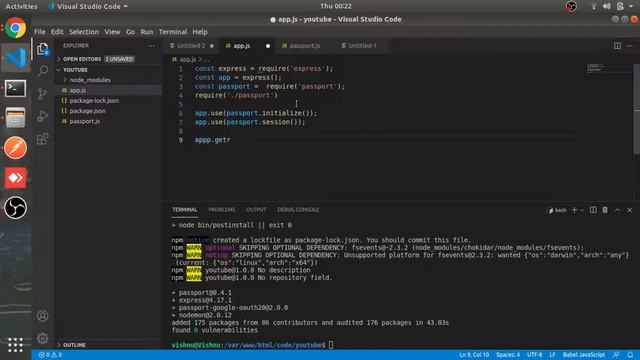Expand the node_modules folder

coord(90,80)
